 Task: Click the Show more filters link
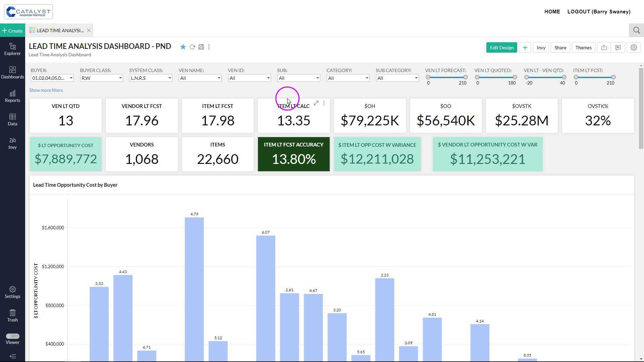pos(46,90)
